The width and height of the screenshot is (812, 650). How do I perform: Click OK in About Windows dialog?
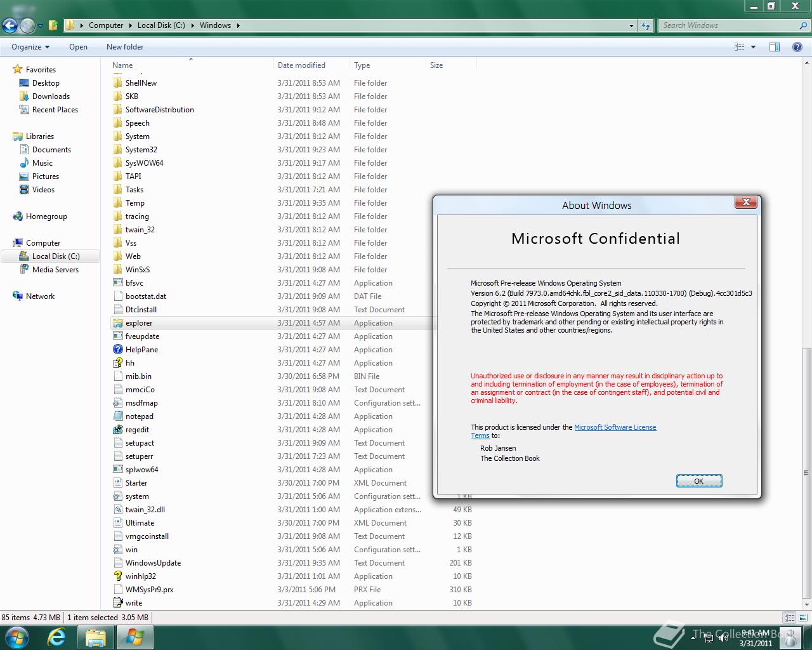[698, 481]
